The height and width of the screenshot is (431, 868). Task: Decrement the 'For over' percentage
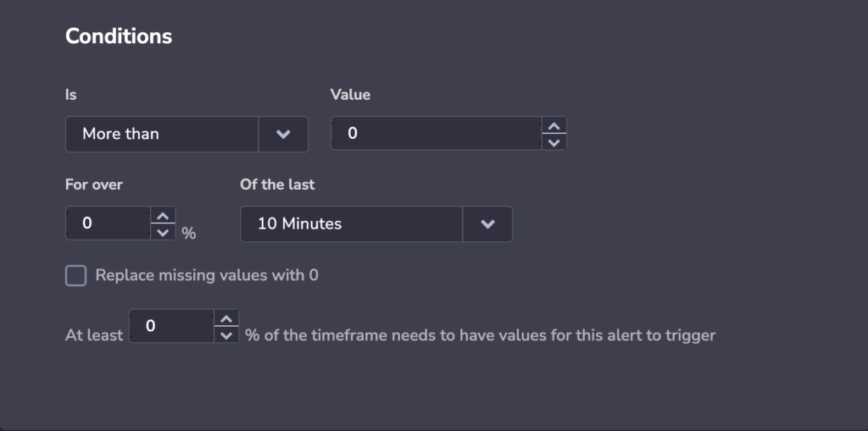(163, 232)
